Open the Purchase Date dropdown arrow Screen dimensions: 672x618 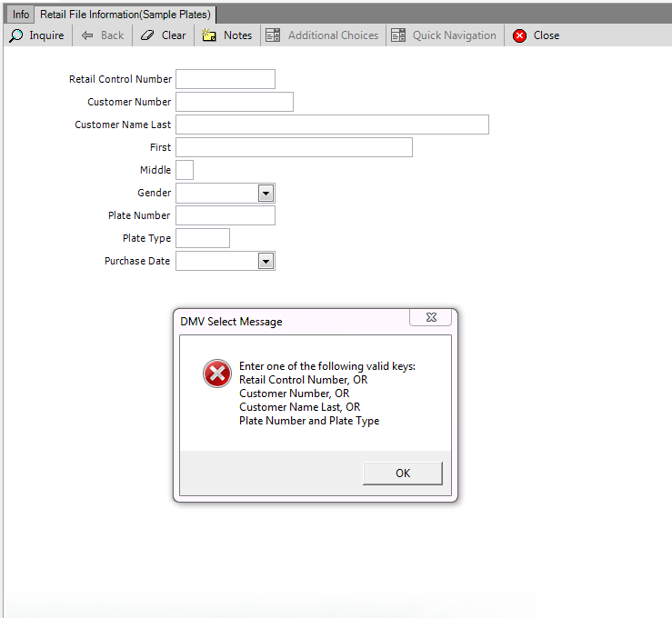(x=266, y=261)
